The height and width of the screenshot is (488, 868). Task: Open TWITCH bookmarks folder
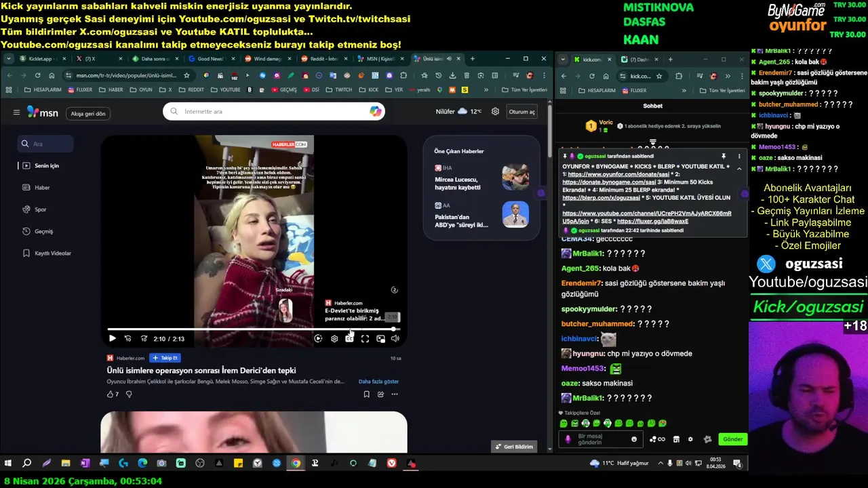(x=339, y=89)
